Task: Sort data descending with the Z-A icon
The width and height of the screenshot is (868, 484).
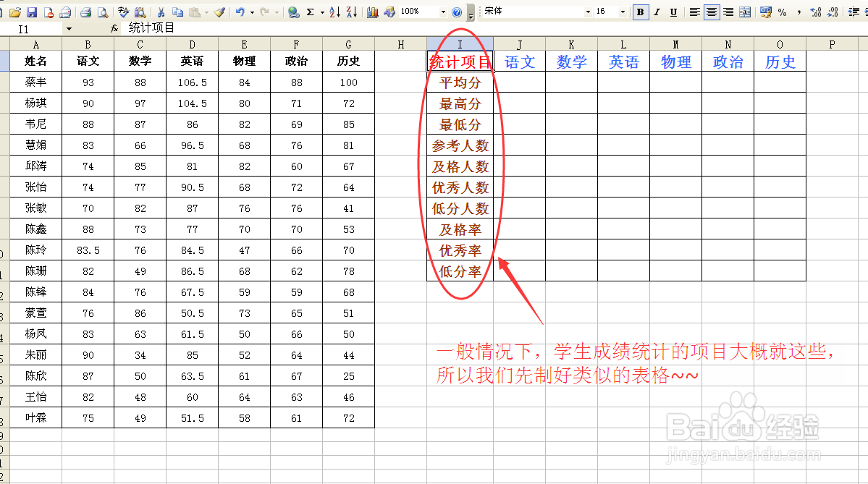Action: click(x=353, y=12)
